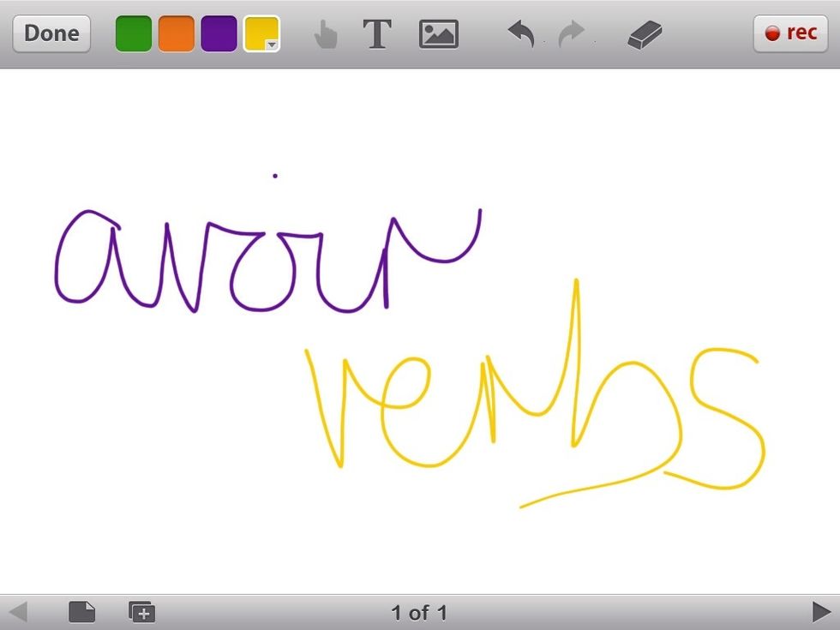Viewport: 840px width, 630px height.
Task: Open the single page icon in the bottom bar
Action: [x=82, y=611]
